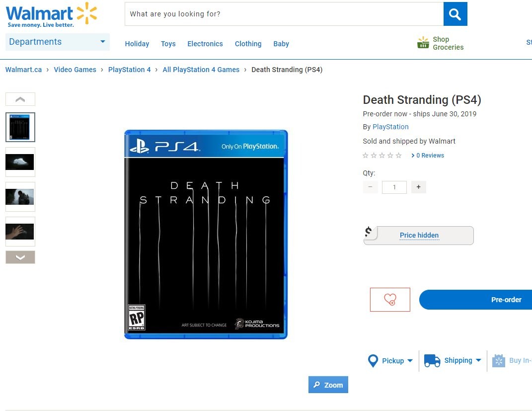Open the Electronics menu item
This screenshot has height=411, width=532.
[x=205, y=44]
